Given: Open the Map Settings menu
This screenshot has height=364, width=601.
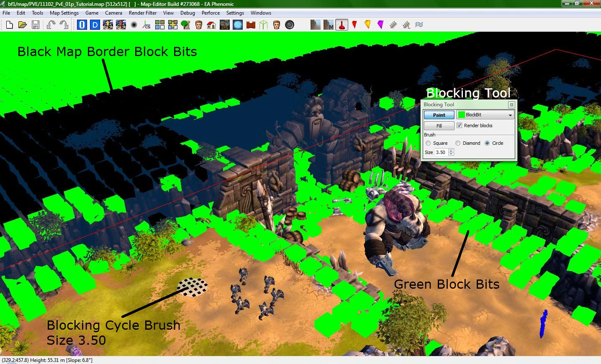Looking at the screenshot, I should (64, 13).
